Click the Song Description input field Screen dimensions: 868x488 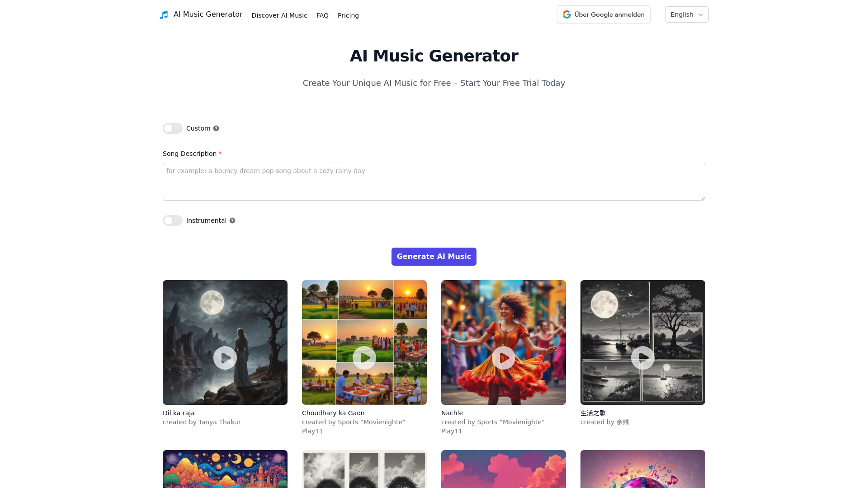434,181
